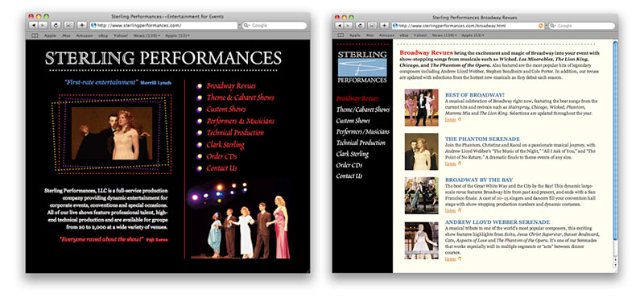Click forward arrow in Broadway Revues window
The width and height of the screenshot is (644, 298).
coord(349,26)
